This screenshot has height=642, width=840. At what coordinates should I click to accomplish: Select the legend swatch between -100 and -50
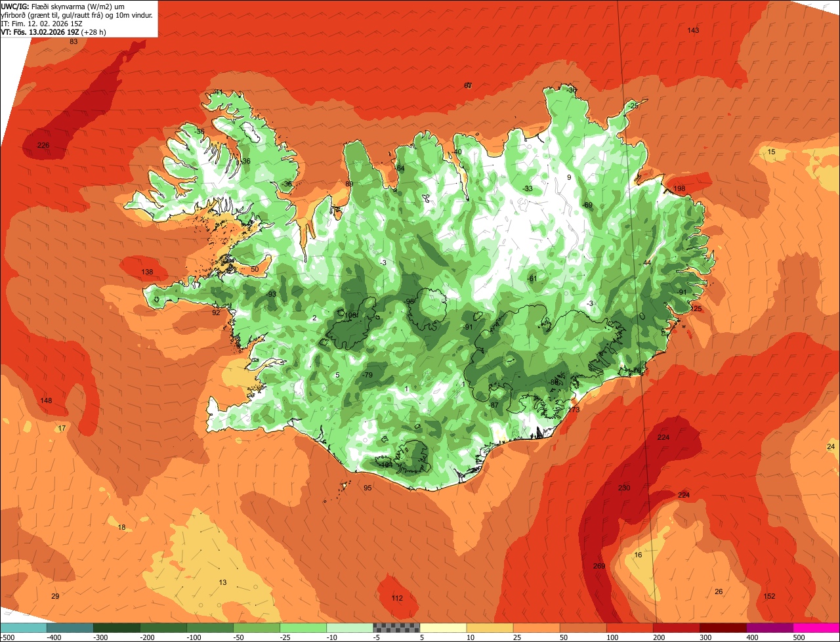pyautogui.click(x=210, y=628)
